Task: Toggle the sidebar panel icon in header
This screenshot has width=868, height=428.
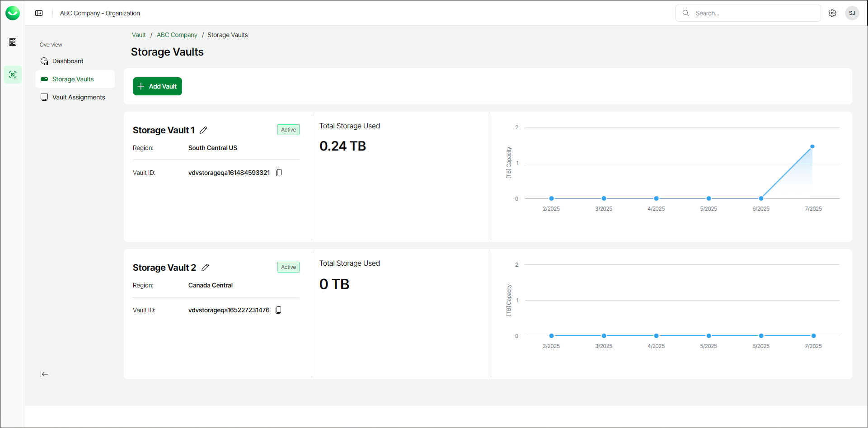Action: click(x=39, y=13)
